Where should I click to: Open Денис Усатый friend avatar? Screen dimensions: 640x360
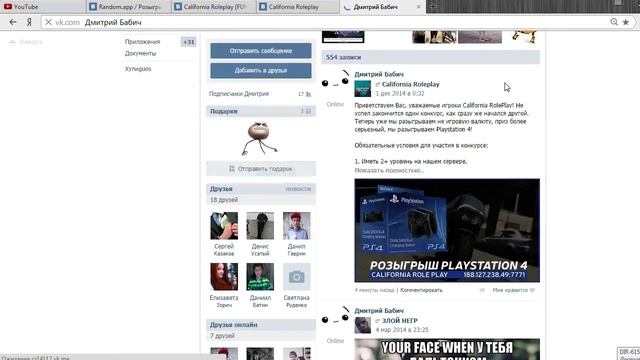click(x=260, y=226)
